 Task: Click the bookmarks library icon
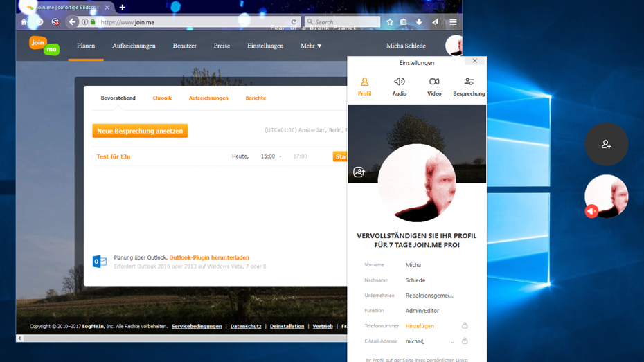click(404, 21)
